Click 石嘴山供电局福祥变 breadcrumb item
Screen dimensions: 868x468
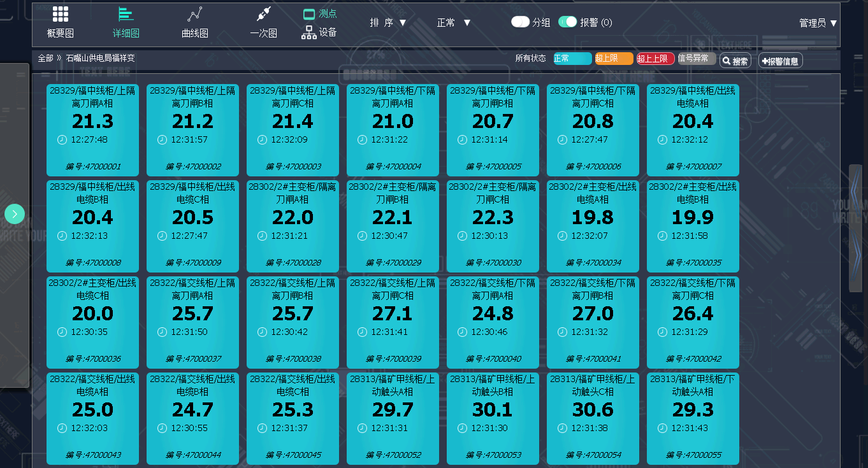[100, 58]
